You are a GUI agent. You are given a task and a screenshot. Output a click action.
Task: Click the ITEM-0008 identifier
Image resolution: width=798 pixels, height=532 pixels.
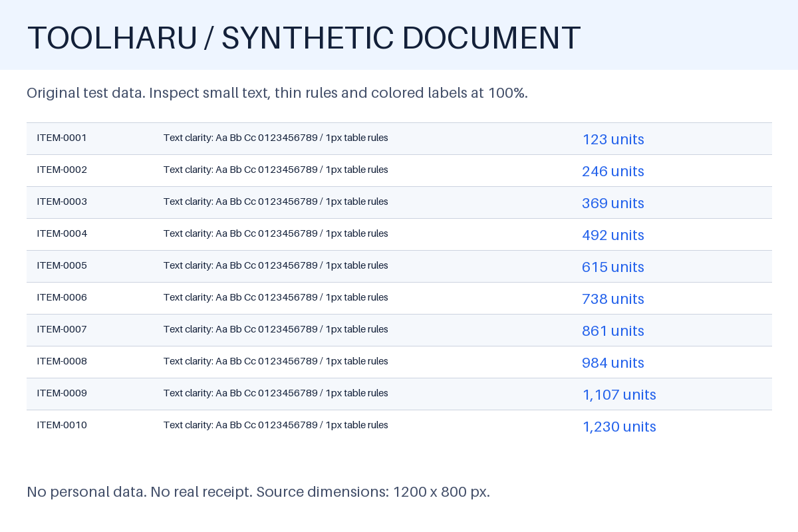point(62,361)
